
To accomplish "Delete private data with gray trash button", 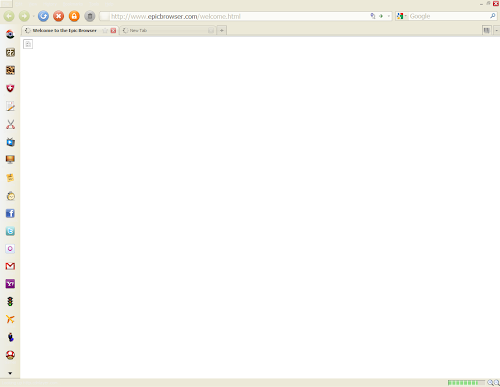I will coord(90,16).
